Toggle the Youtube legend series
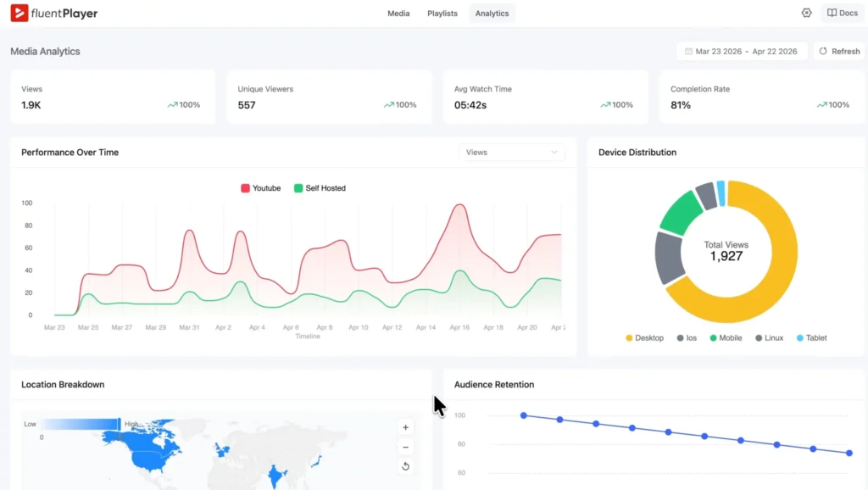The width and height of the screenshot is (868, 490). tap(261, 188)
